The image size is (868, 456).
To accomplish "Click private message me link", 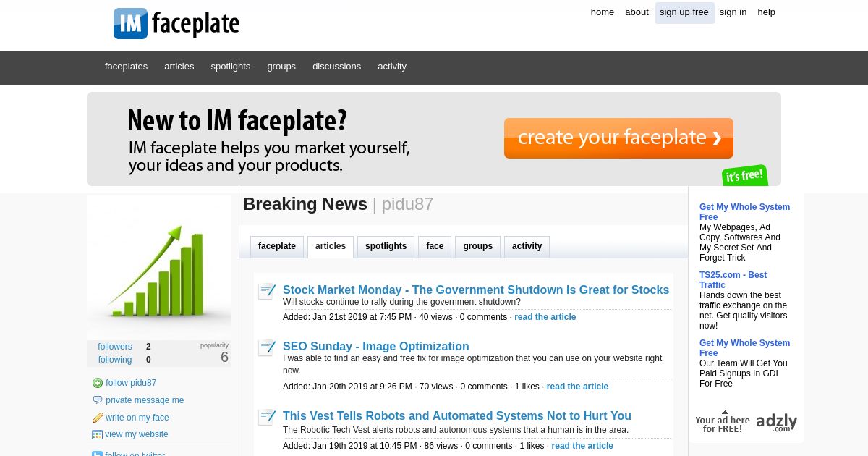I will pos(145,400).
